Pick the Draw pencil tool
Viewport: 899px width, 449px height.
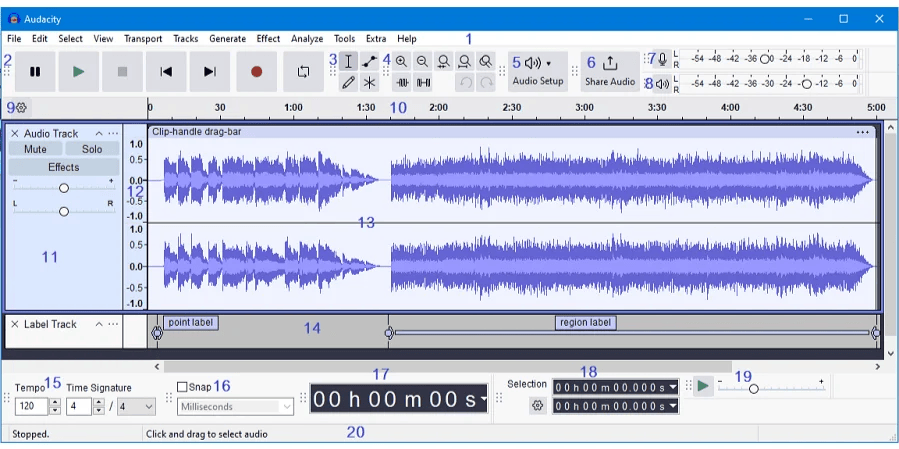(348, 83)
